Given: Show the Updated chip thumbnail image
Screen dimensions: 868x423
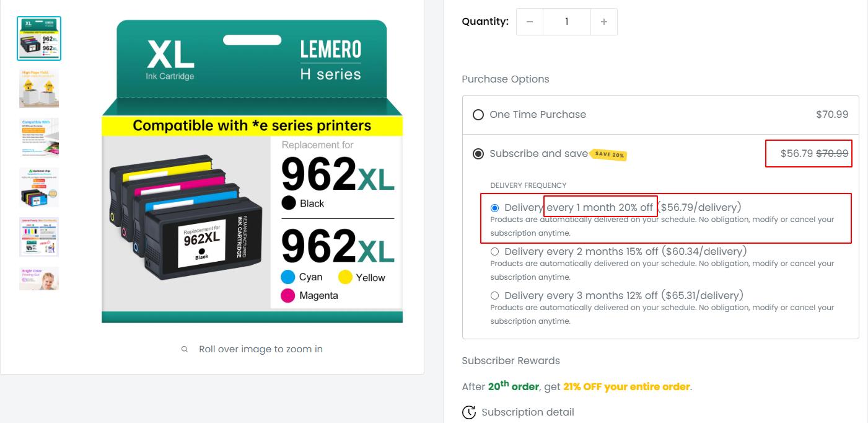Looking at the screenshot, I should coord(39,187).
